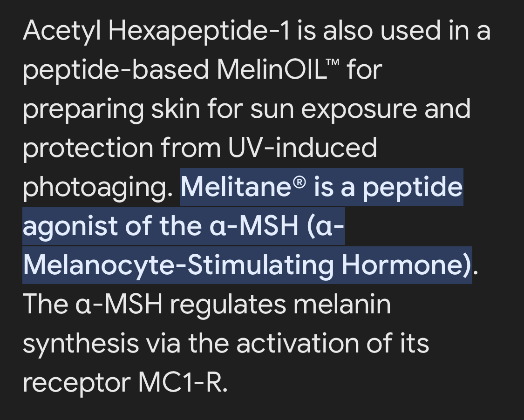Click 'The α-MSH' sentence start
Image resolution: width=524 pixels, height=420 pixels.
pyautogui.click(x=93, y=305)
